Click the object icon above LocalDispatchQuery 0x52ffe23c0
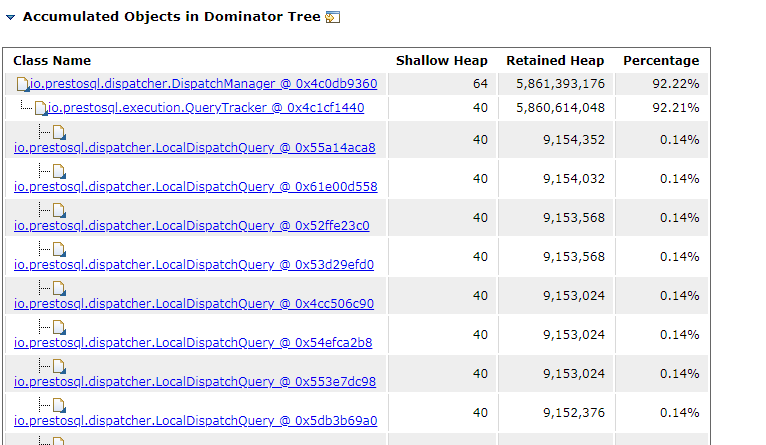Viewport: 766px width, 445px height. click(x=59, y=210)
